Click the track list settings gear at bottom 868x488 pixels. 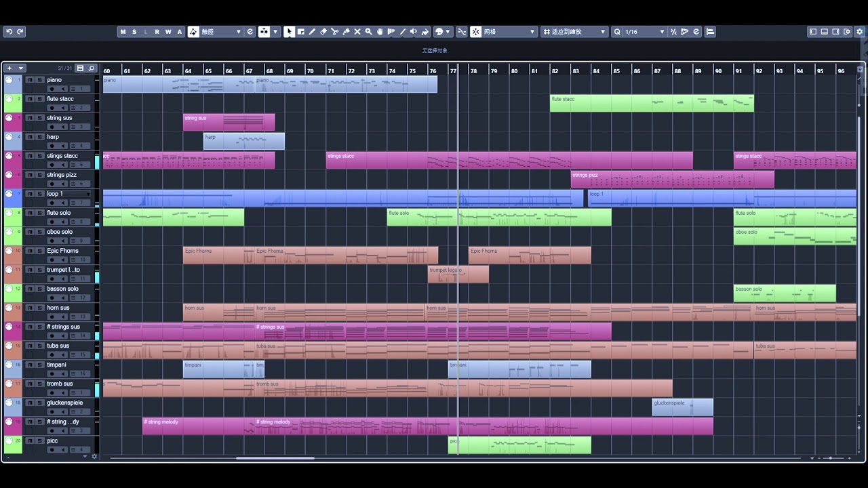(94, 456)
